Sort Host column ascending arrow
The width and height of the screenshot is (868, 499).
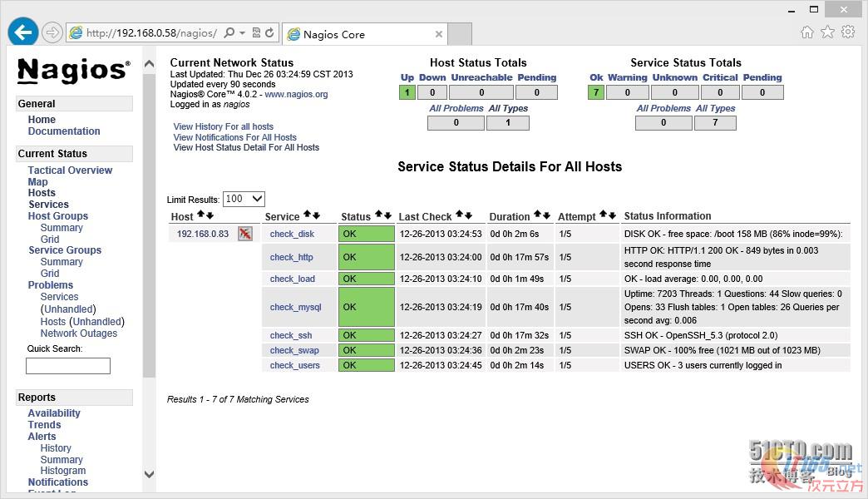201,215
